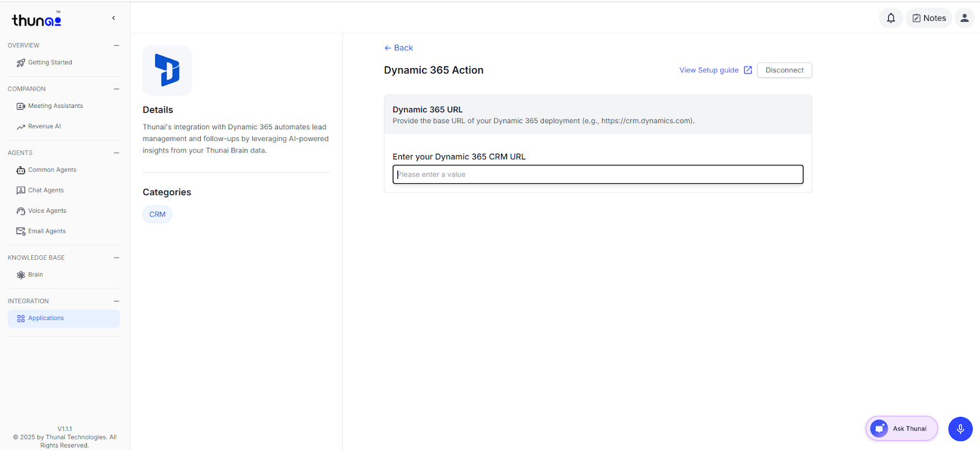Click the Common Agents robot icon
Screen dimensions: 980x450
pos(21,170)
